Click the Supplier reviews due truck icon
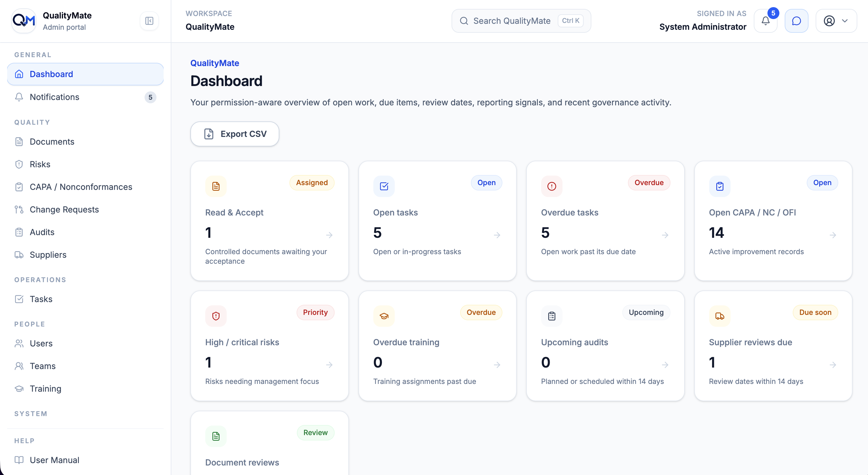868x475 pixels. point(720,316)
